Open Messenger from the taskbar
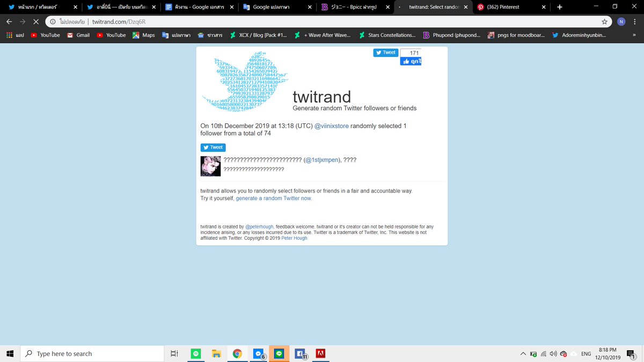Viewport: 644px width, 362px height. 259,353
